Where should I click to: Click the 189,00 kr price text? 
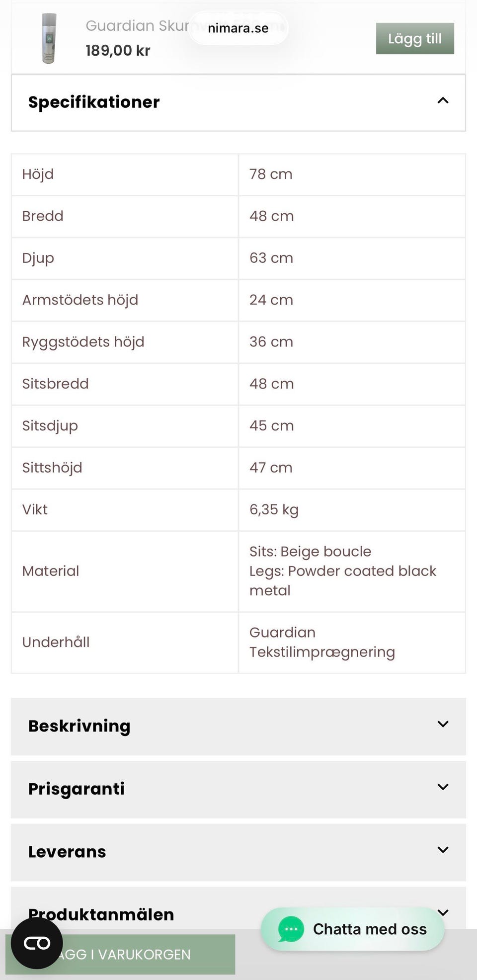[118, 51]
